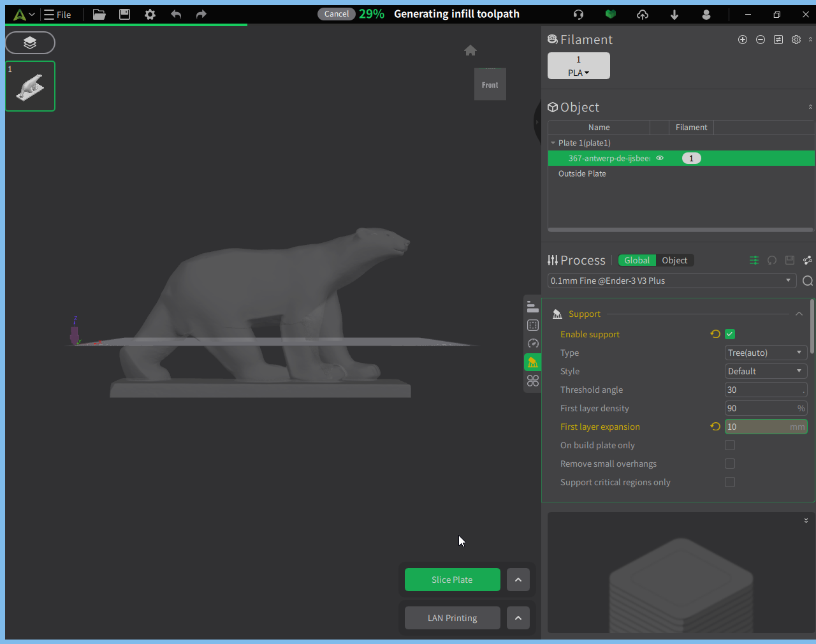Click the filament 1 badge on object row
Image resolution: width=816 pixels, height=644 pixels.
[691, 158]
